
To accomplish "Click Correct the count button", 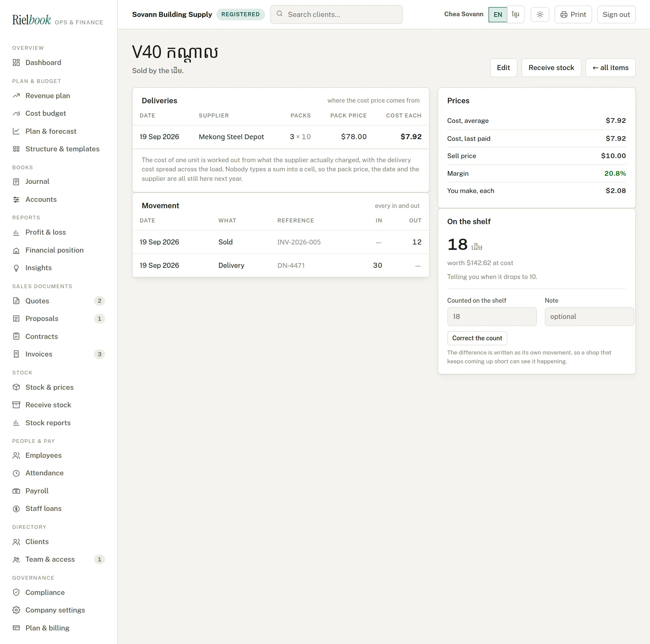I will click(x=477, y=338).
